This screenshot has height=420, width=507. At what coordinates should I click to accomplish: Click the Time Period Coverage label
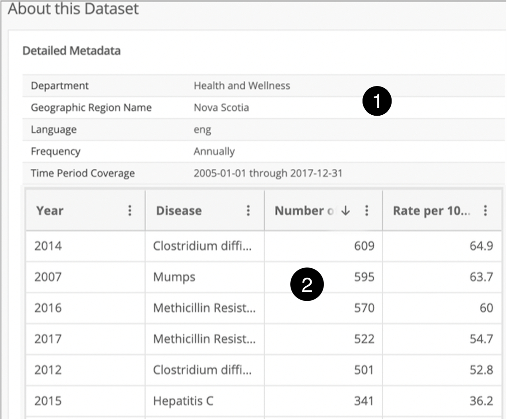tap(83, 173)
